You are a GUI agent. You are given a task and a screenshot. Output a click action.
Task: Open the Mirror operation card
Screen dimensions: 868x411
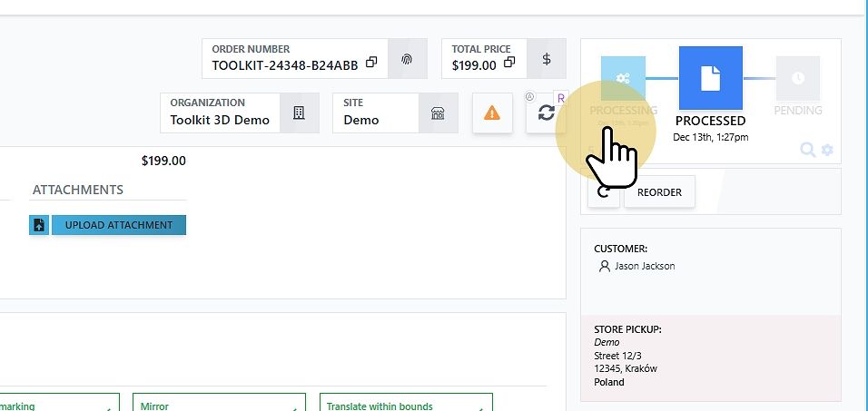coord(219,402)
